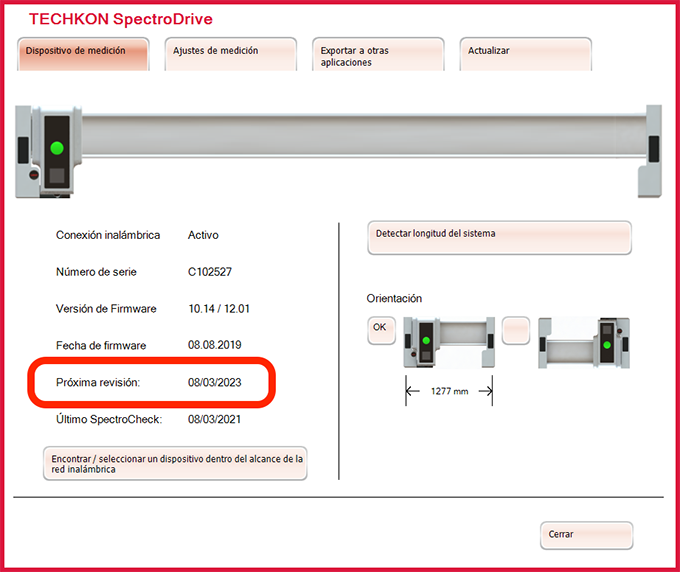
Task: Click the Número de serie label
Action: (96, 272)
